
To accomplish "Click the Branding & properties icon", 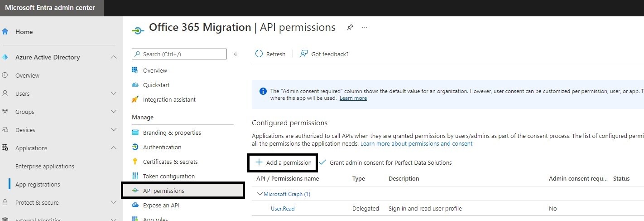I will point(135,133).
